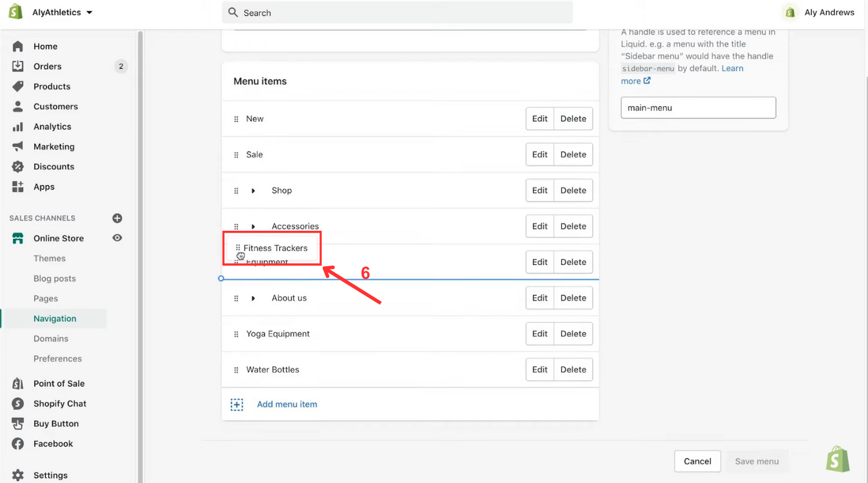Click the Search field

397,12
